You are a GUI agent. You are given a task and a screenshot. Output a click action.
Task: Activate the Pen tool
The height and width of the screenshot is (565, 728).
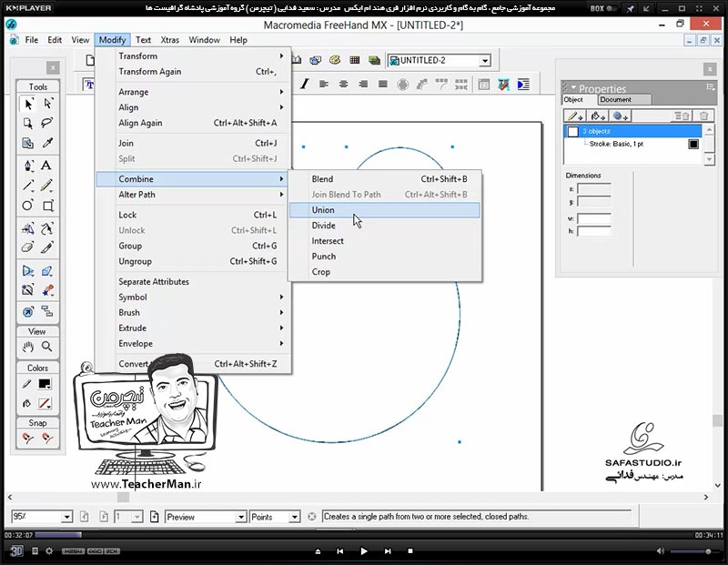[28, 166]
